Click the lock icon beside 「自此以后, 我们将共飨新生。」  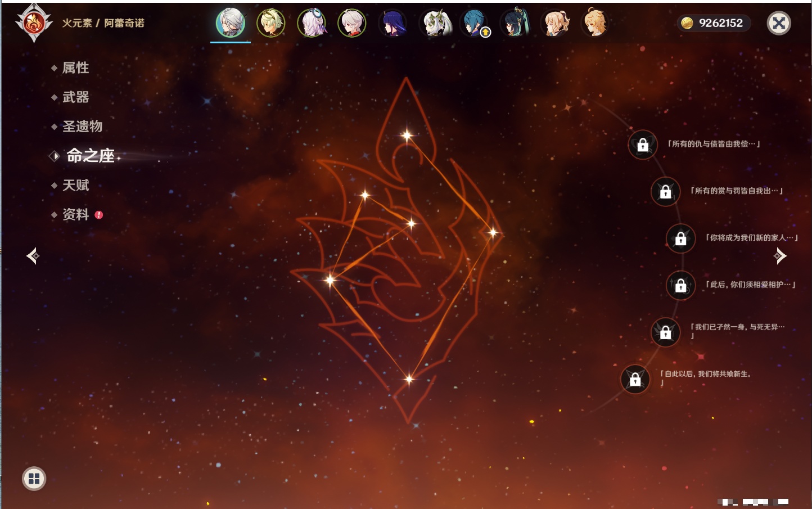(x=635, y=379)
